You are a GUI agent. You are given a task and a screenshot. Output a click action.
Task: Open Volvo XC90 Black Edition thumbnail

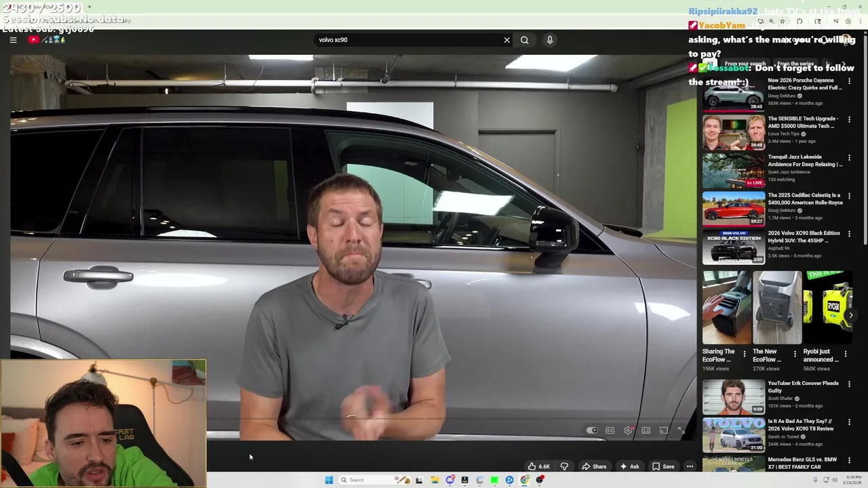point(733,247)
